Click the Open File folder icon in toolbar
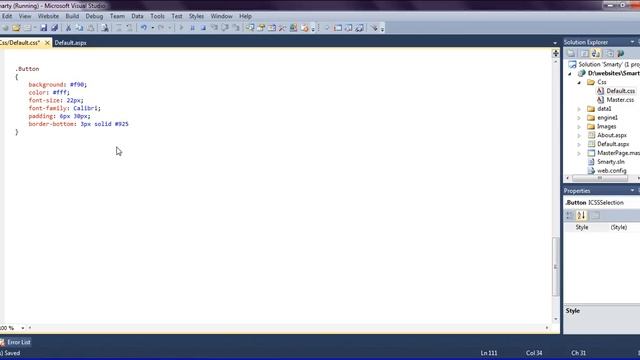Image resolution: width=640 pixels, height=360 pixels. coord(16,28)
